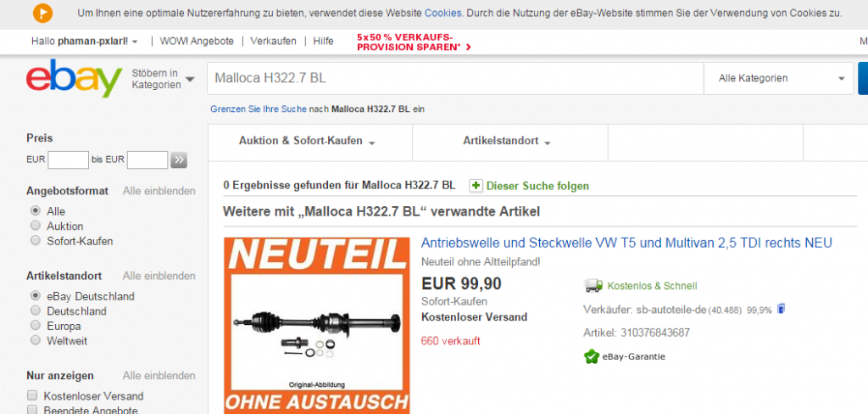Open the Antriebswelle und Steckwelle listing link
Screen dimensions: 868x414
click(x=626, y=243)
